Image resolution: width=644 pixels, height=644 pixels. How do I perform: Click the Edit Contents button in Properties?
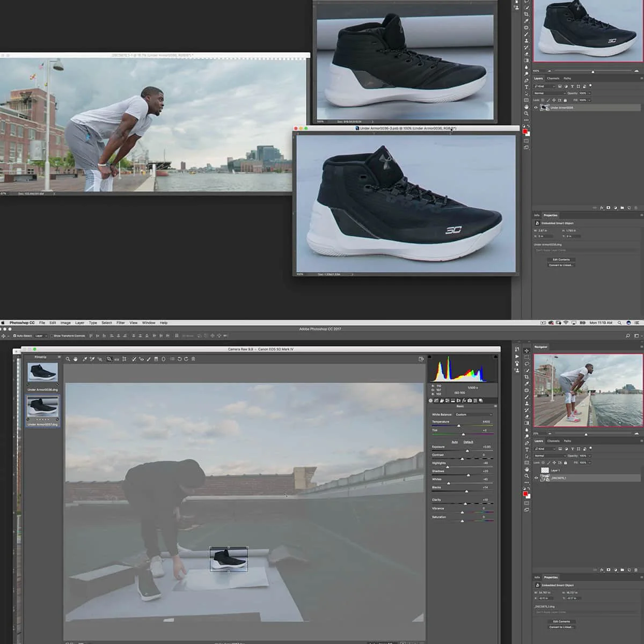pyautogui.click(x=561, y=621)
